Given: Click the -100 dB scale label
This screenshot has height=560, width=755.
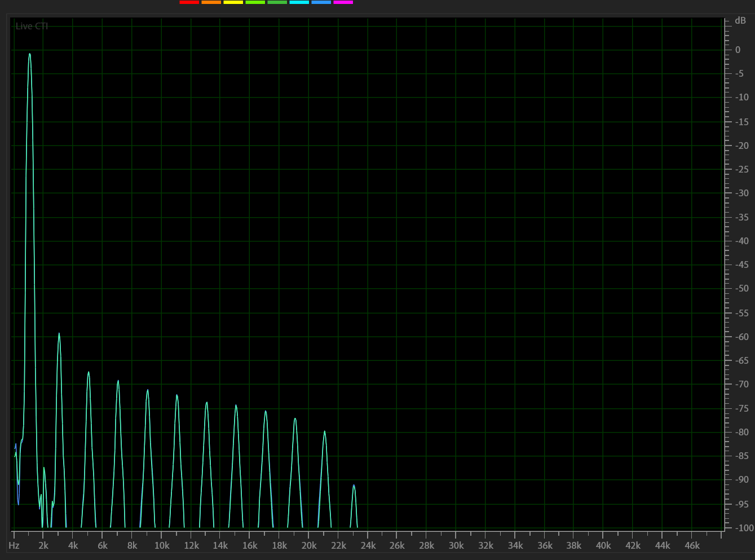Looking at the screenshot, I should 744,528.
